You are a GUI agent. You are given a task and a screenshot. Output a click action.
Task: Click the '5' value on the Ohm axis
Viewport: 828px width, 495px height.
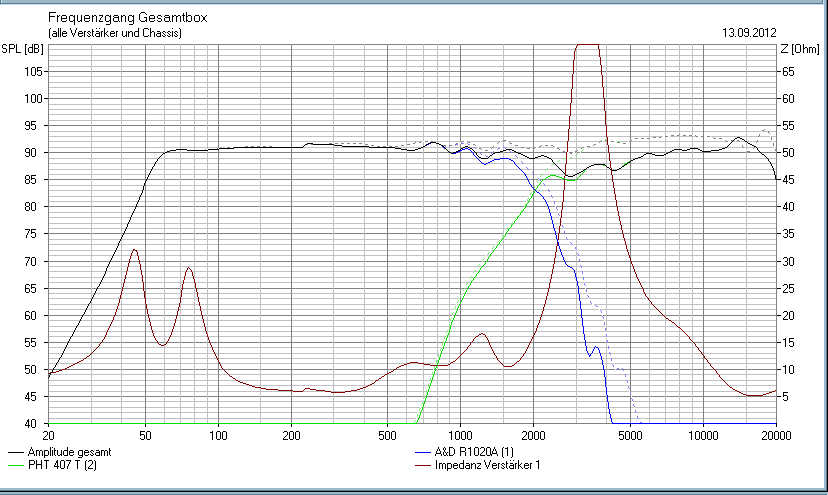(785, 397)
